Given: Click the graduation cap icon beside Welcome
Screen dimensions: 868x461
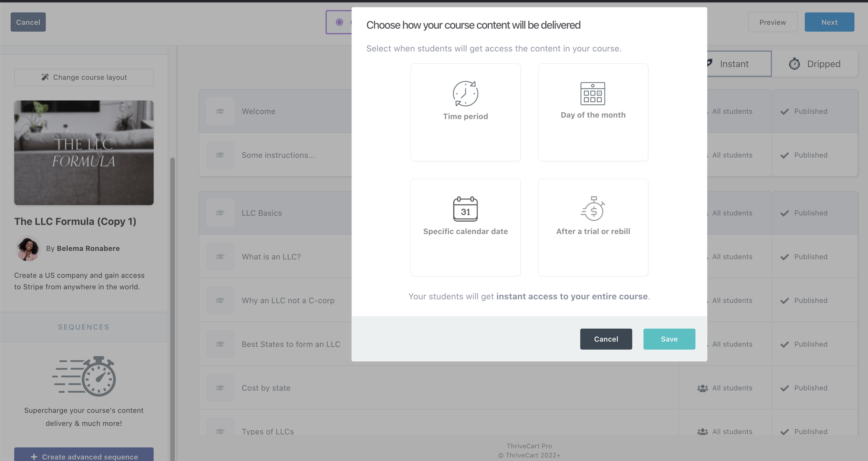Looking at the screenshot, I should (x=220, y=111).
